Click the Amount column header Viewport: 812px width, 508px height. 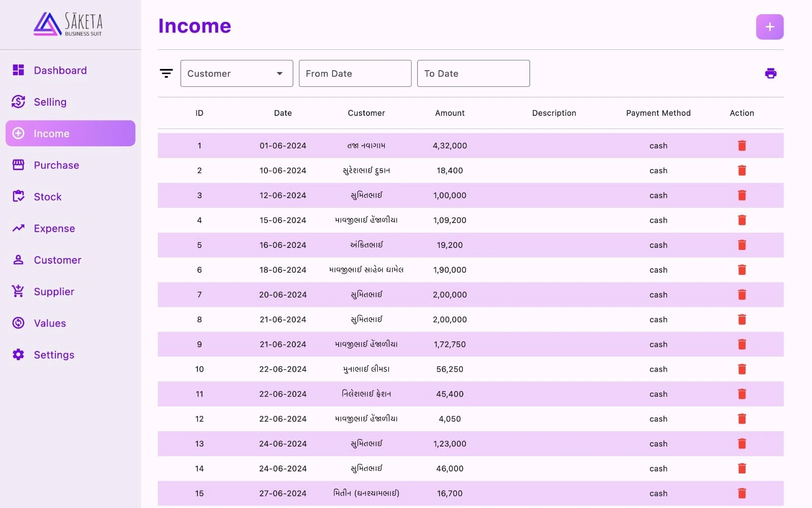coord(450,113)
